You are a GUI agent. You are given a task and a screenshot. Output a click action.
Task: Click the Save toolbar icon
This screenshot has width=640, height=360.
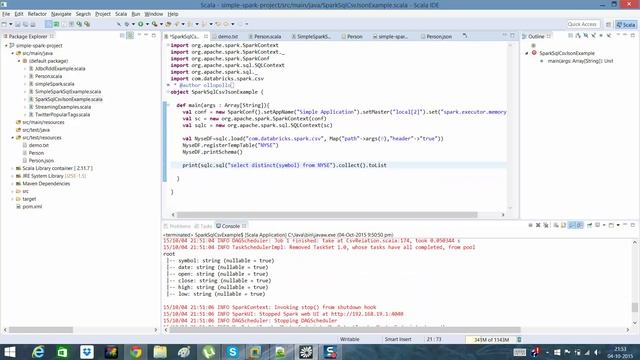click(x=18, y=24)
